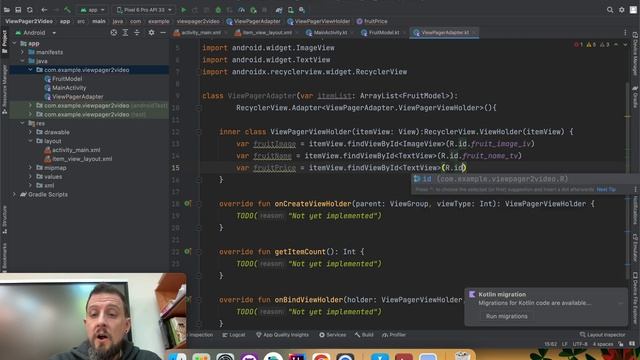The height and width of the screenshot is (360, 640).
Task: Expand the drawable folder
Action: coord(31,132)
